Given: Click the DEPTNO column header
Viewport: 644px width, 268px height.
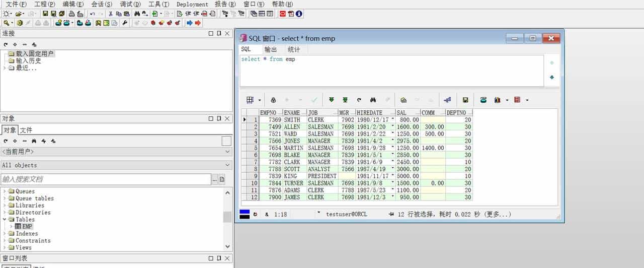Looking at the screenshot, I should pyautogui.click(x=459, y=113).
